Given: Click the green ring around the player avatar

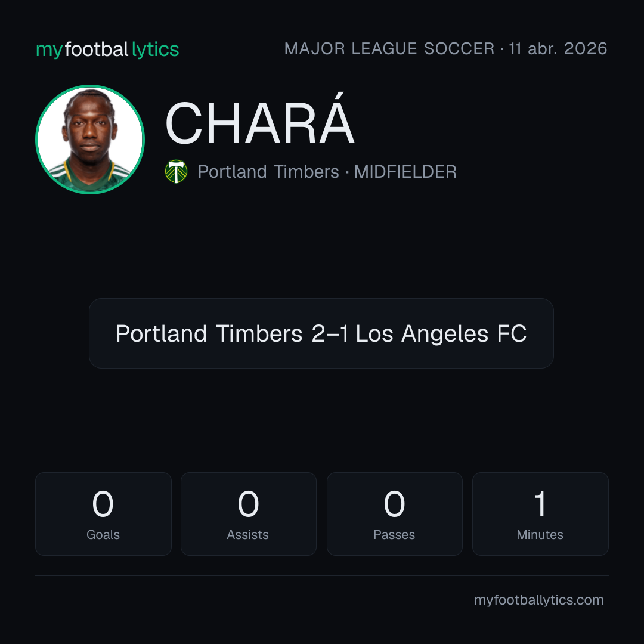Looking at the screenshot, I should (90, 86).
